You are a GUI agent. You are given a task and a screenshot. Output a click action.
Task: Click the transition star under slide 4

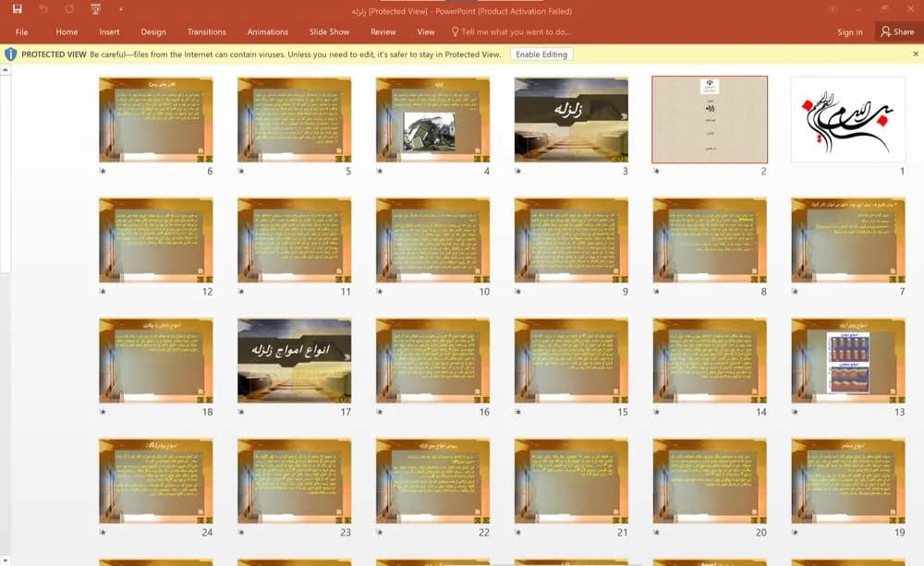380,172
